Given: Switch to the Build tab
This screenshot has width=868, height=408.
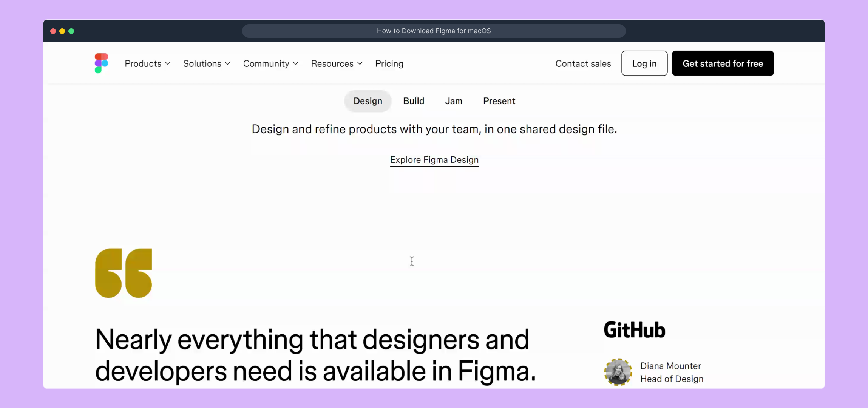Looking at the screenshot, I should pos(414,101).
